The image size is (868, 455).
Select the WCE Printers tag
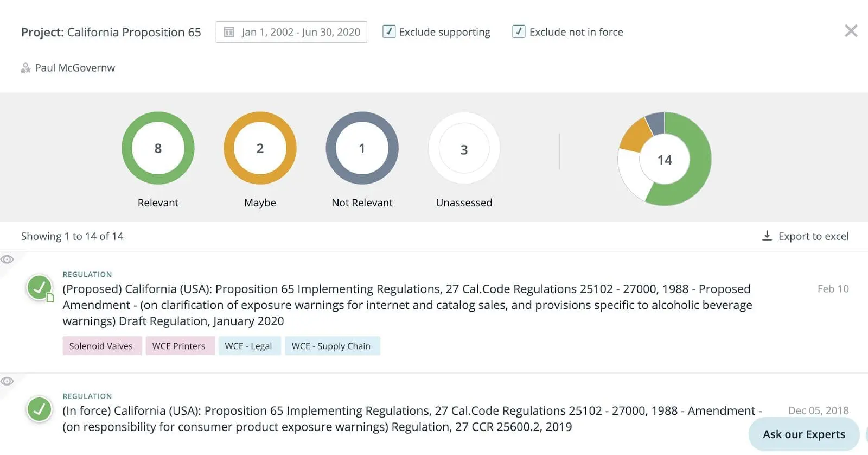click(180, 346)
